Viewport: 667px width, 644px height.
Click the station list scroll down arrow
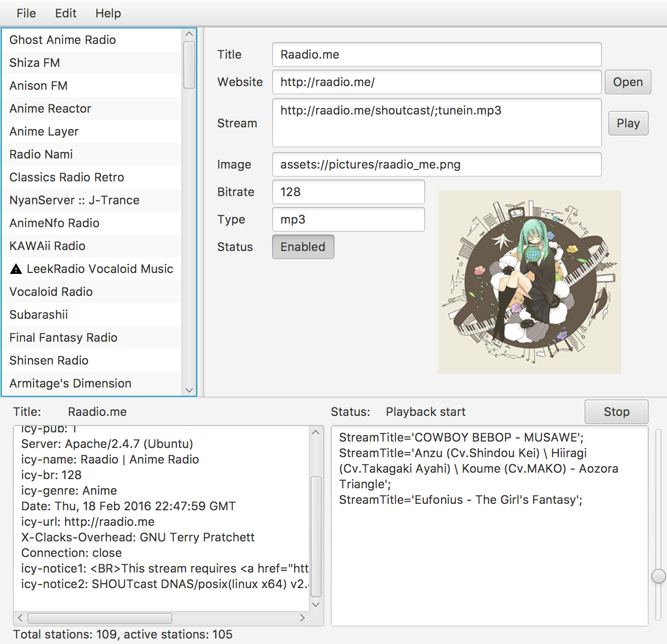pyautogui.click(x=189, y=390)
